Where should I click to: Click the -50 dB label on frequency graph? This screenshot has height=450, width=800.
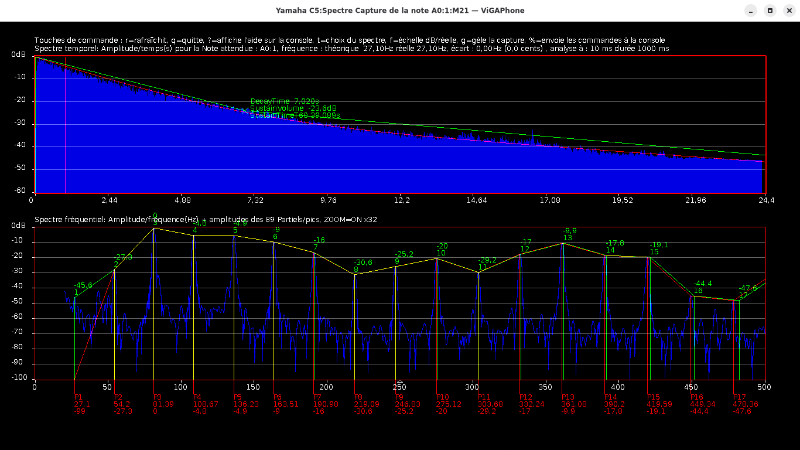coord(19,302)
